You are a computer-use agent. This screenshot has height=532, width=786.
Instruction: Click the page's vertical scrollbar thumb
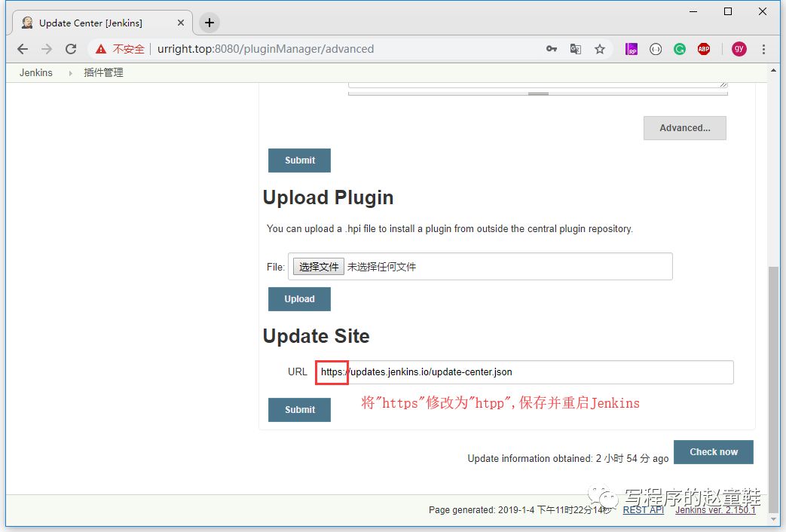(x=773, y=389)
